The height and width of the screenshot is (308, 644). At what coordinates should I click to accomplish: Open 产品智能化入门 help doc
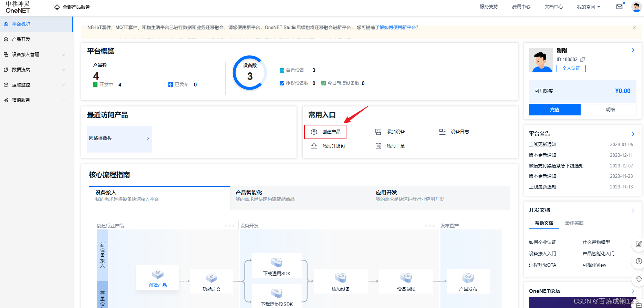click(598, 254)
